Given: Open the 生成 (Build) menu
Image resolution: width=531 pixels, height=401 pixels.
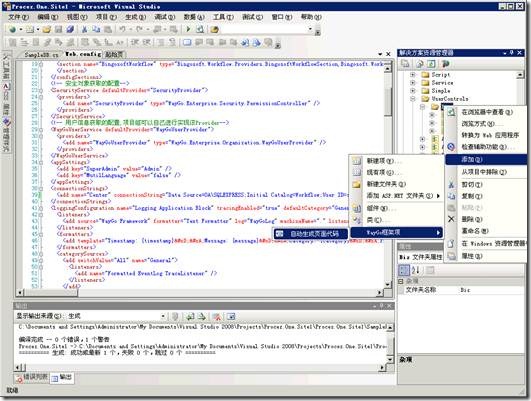Looking at the screenshot, I should (x=135, y=17).
